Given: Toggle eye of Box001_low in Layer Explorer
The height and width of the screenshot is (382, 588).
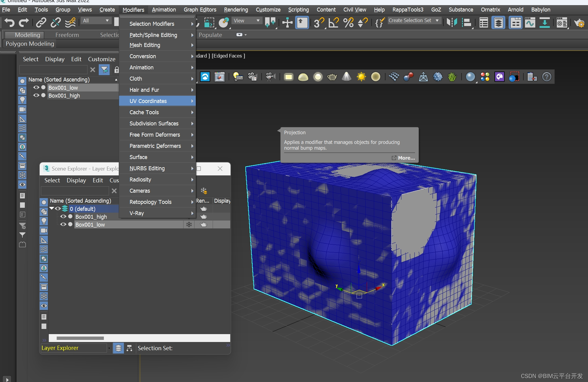Looking at the screenshot, I should (x=63, y=224).
